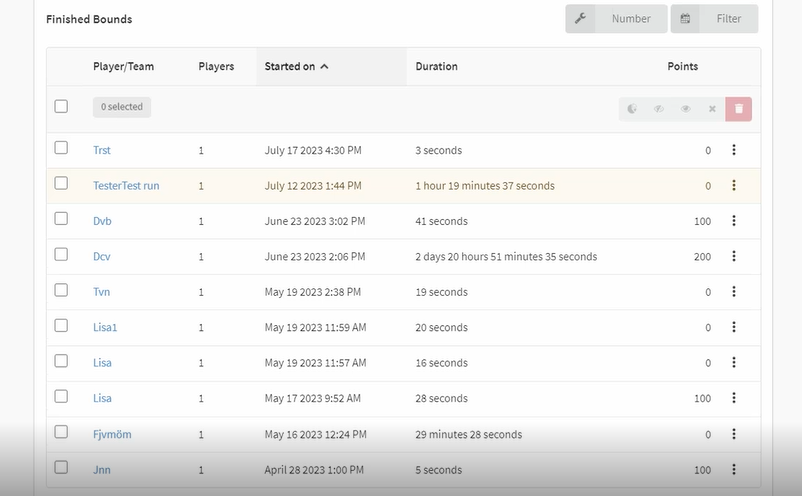802x496 pixels.
Task: Click the date April 28 2023 1:00 PM
Action: [x=314, y=470]
